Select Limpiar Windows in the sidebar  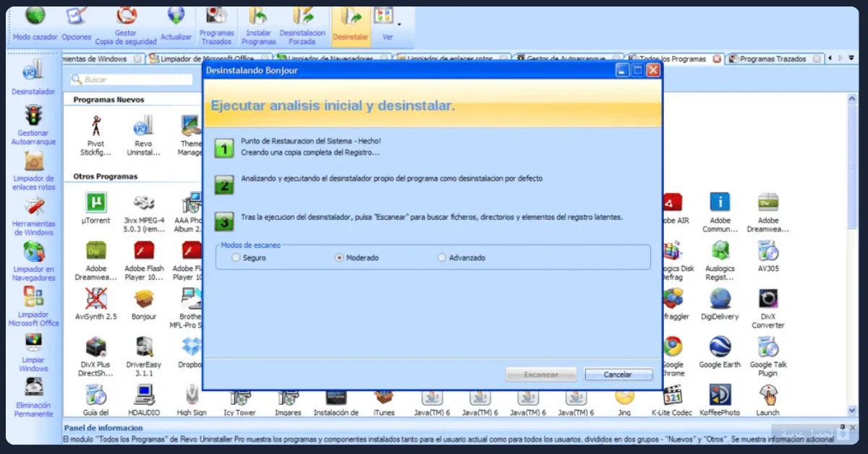coord(33,353)
